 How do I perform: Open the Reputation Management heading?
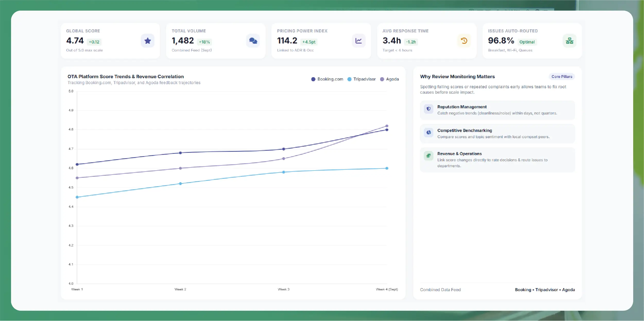point(462,107)
